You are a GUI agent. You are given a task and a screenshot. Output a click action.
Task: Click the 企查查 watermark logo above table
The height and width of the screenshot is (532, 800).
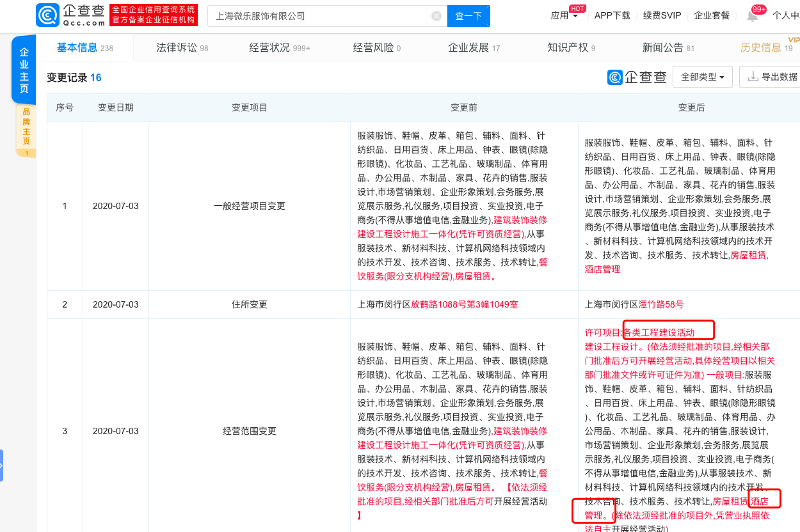coord(636,77)
